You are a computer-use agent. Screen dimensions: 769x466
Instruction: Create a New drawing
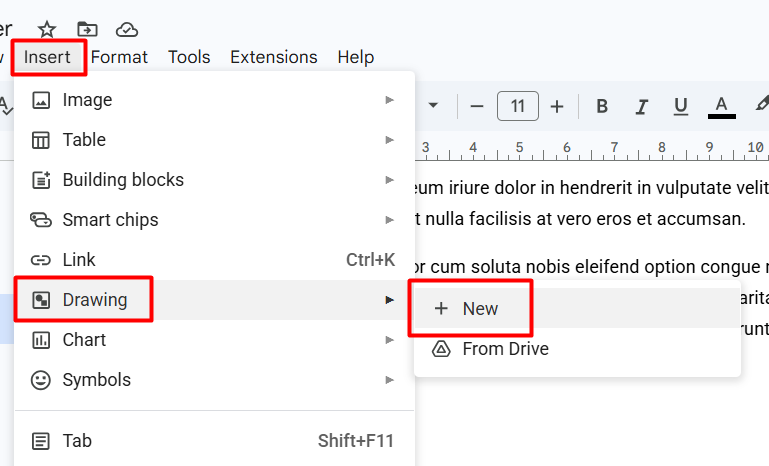click(x=479, y=309)
